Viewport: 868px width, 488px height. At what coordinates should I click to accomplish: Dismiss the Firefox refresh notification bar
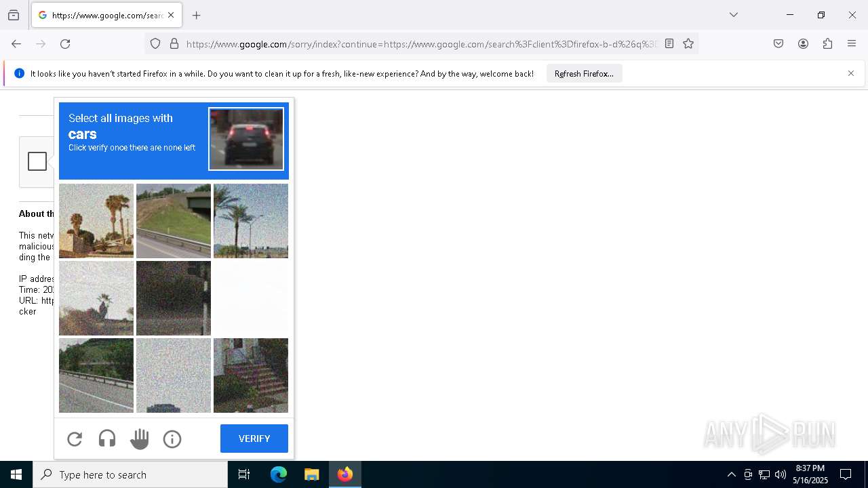(851, 73)
